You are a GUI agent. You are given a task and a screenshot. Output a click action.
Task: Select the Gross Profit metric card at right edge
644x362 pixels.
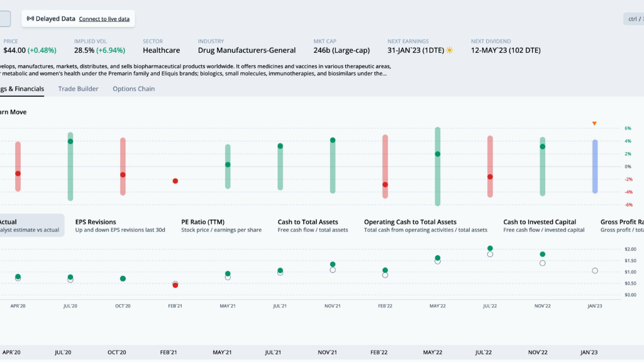point(621,226)
